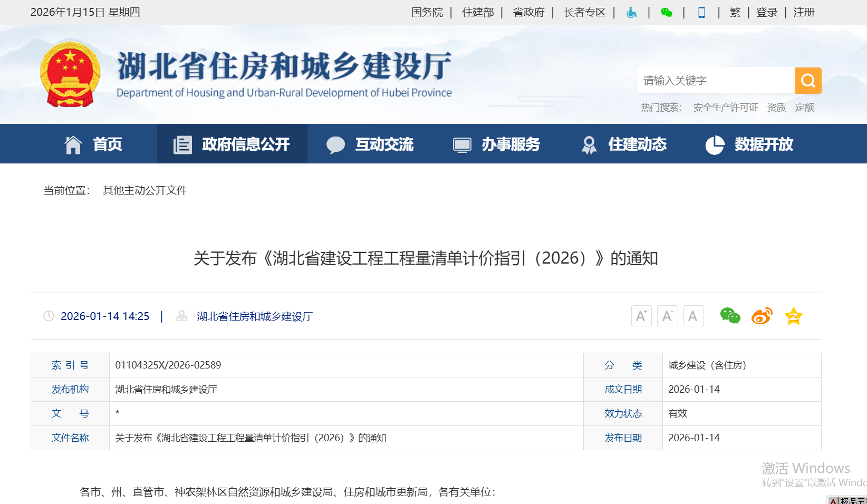Decrease font size with A- button

667,316
